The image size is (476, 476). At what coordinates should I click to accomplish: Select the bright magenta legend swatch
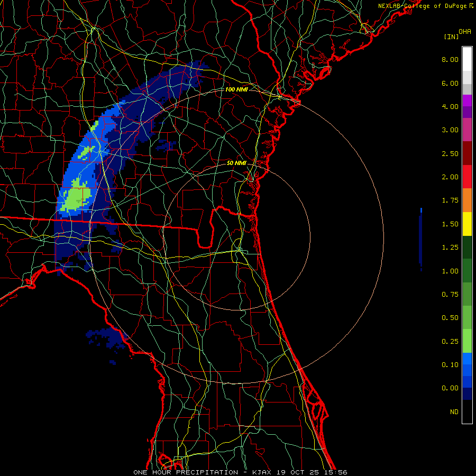pyautogui.click(x=467, y=100)
